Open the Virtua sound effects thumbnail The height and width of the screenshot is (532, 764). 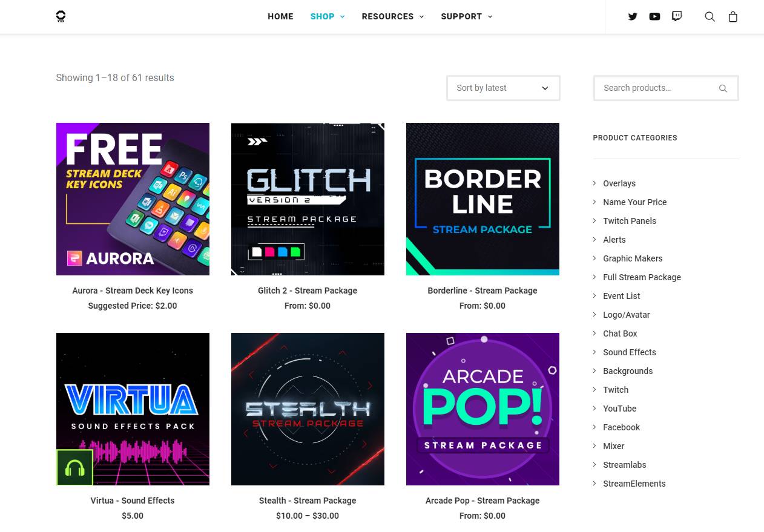tap(133, 409)
